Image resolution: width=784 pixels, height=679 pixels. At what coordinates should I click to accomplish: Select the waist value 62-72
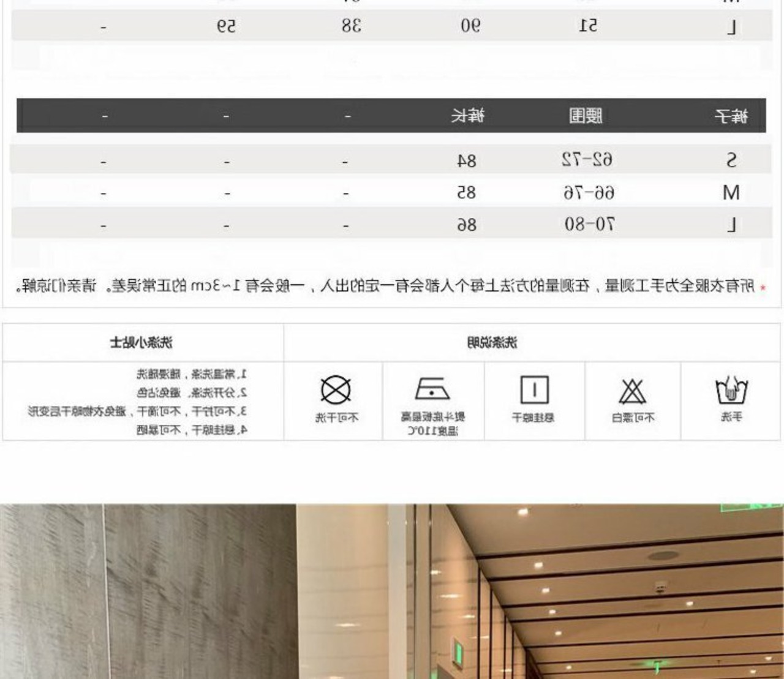587,160
